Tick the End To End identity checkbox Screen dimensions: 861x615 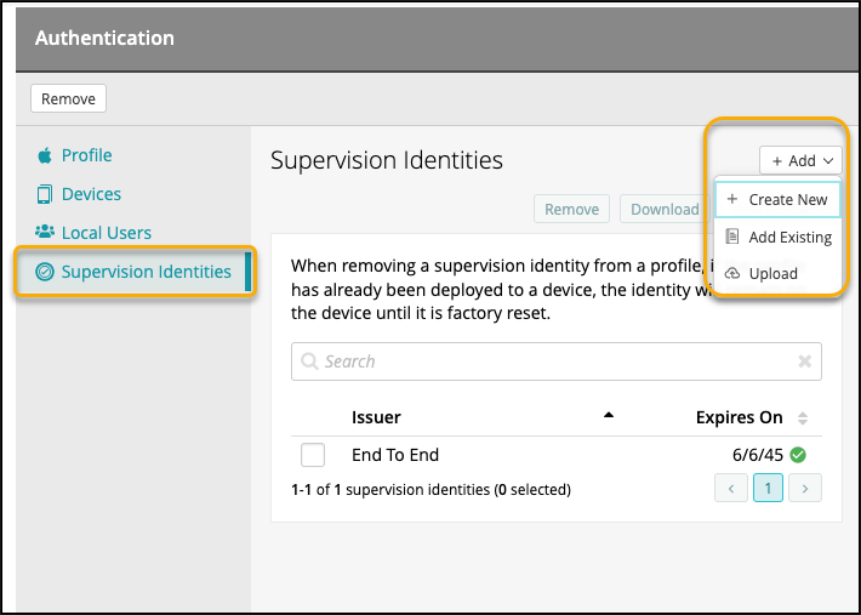[x=313, y=455]
